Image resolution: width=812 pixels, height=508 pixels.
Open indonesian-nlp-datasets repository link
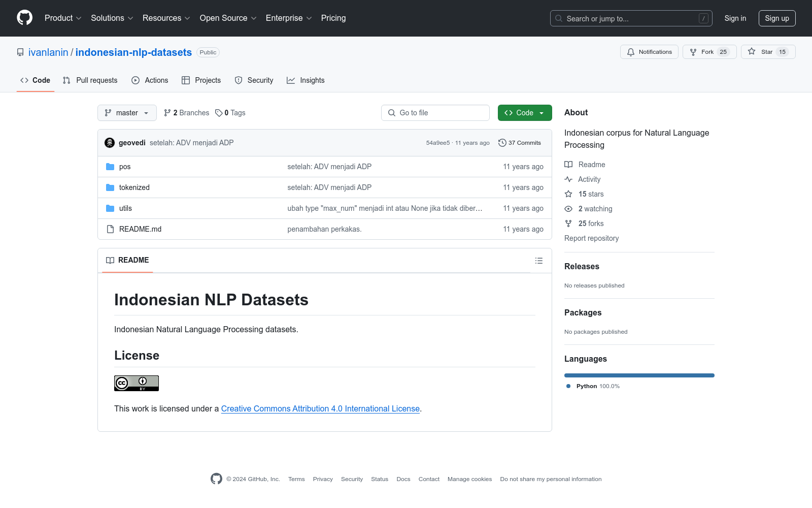[x=133, y=52]
